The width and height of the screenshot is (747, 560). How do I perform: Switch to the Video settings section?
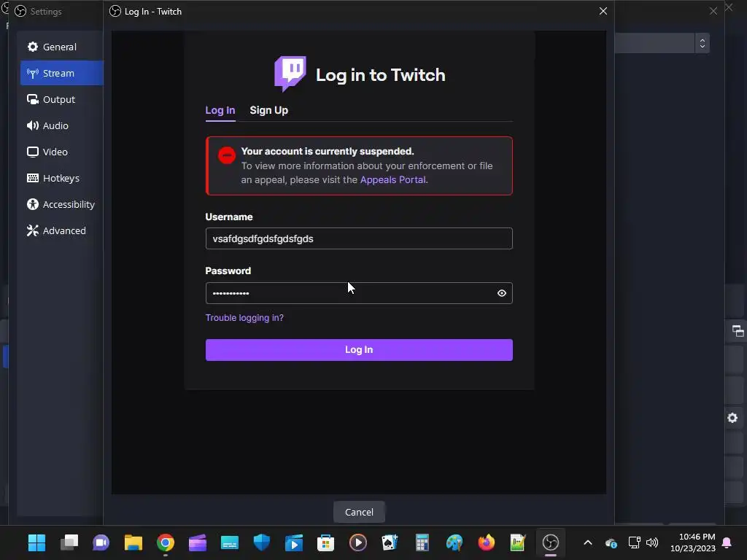pyautogui.click(x=61, y=152)
